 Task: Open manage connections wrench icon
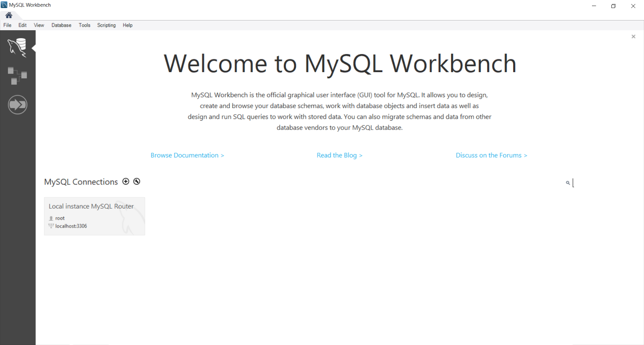(x=137, y=181)
